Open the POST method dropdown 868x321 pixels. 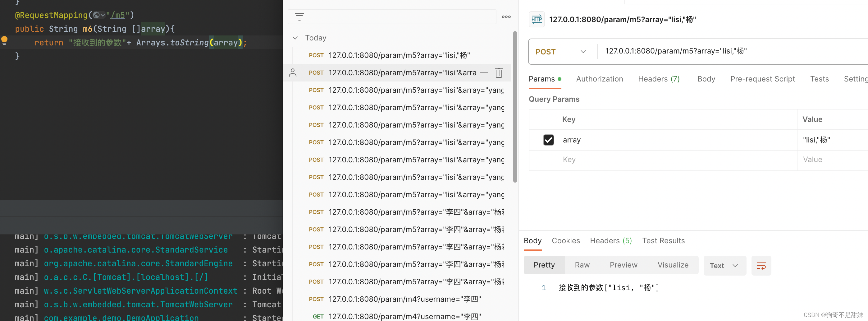[561, 52]
